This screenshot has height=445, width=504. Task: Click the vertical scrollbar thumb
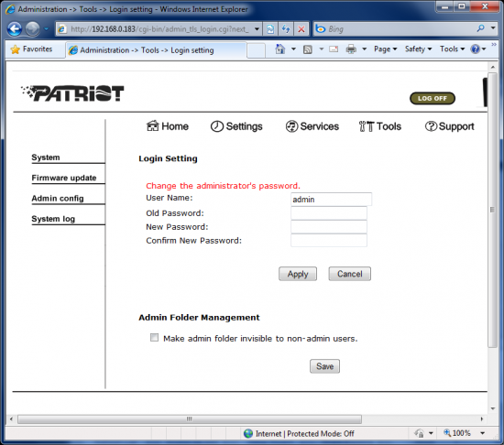click(492, 210)
